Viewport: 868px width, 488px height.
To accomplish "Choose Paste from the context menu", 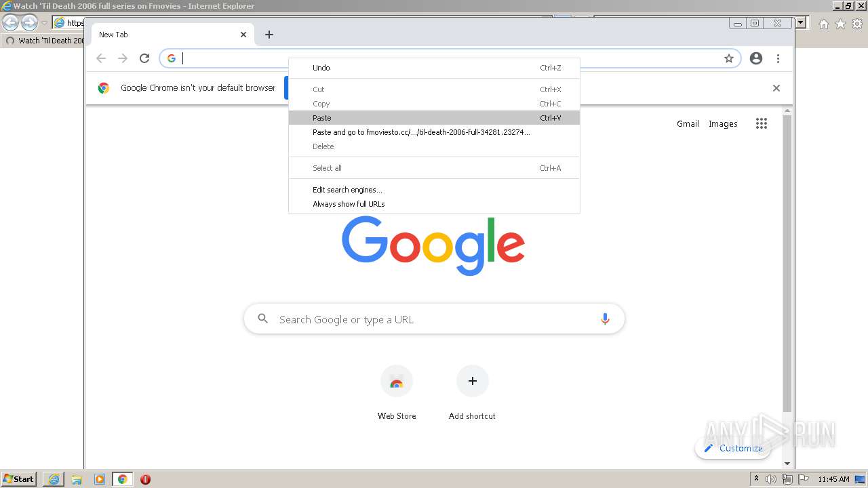I will coord(434,118).
